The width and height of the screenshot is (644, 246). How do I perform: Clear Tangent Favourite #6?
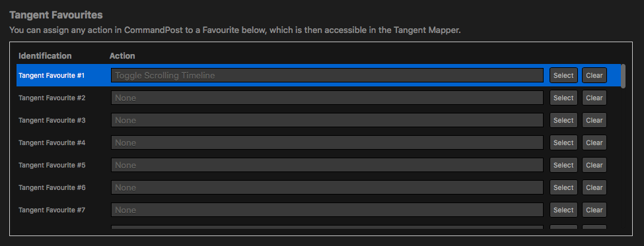(x=594, y=187)
